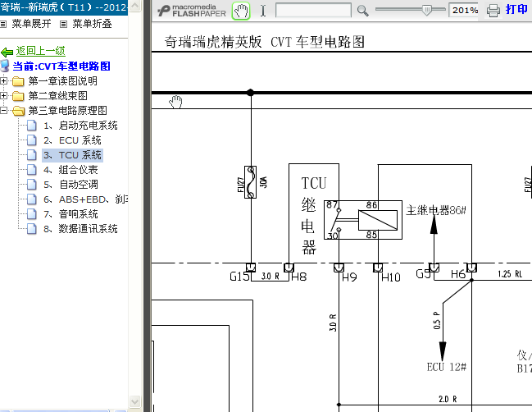
Task: Click the H8 connector label
Action: click(299, 277)
